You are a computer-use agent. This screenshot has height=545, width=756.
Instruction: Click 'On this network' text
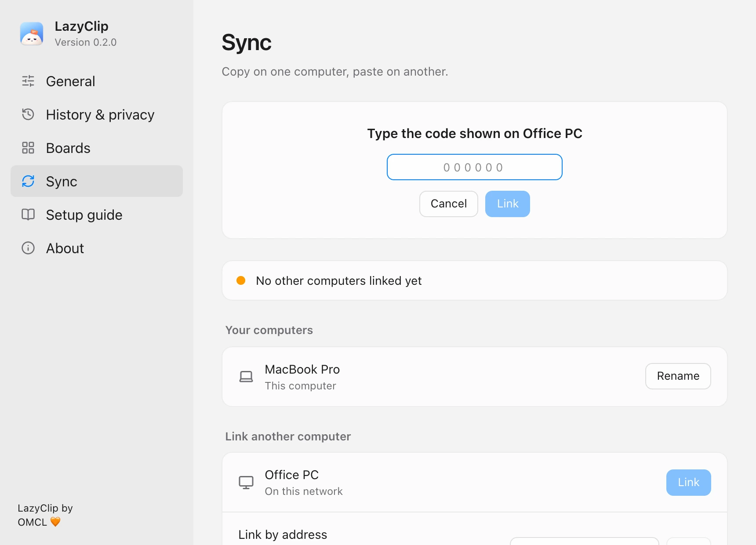point(304,491)
